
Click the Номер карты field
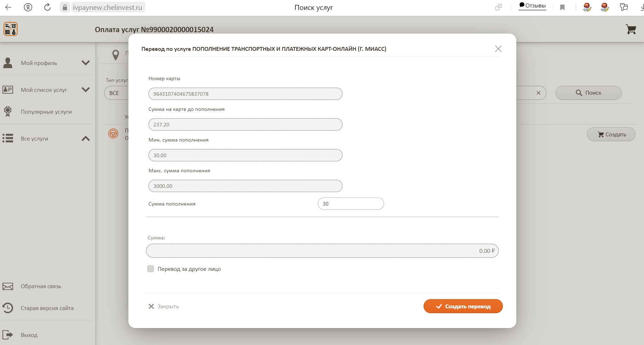point(245,94)
